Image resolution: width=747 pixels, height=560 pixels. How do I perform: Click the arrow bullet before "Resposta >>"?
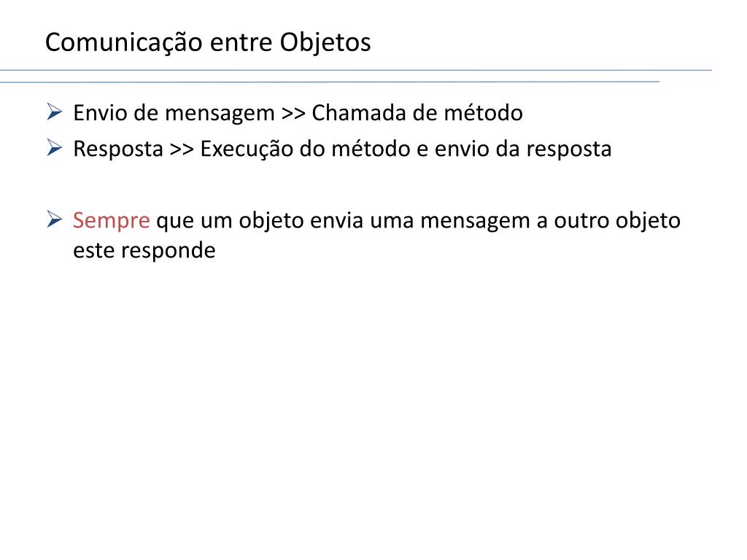pos(55,148)
